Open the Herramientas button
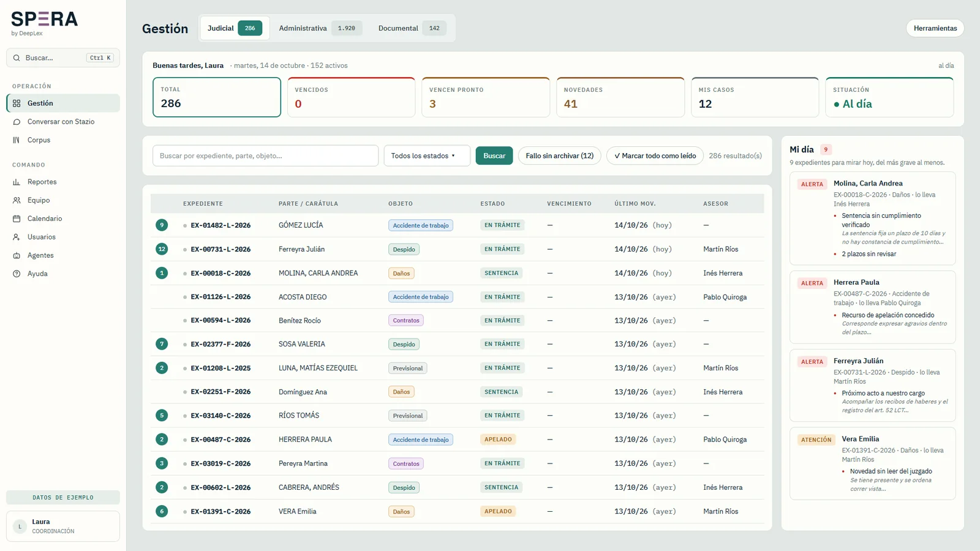 (x=935, y=28)
